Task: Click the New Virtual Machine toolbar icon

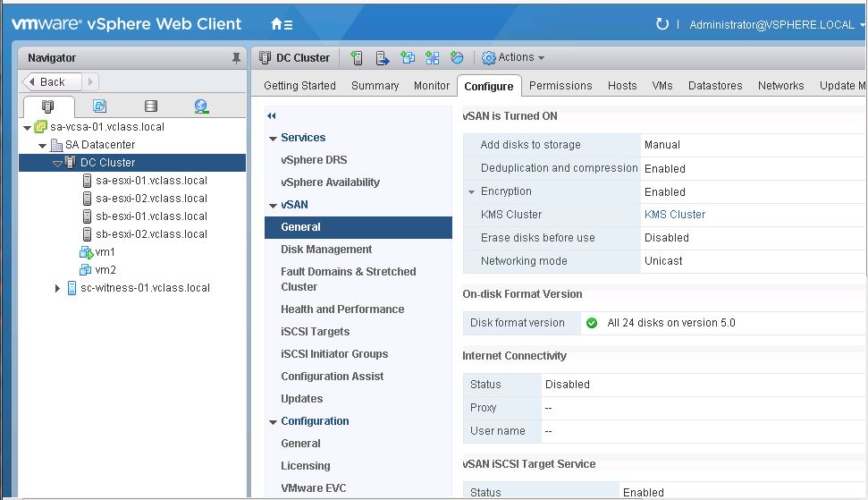Action: tap(408, 57)
